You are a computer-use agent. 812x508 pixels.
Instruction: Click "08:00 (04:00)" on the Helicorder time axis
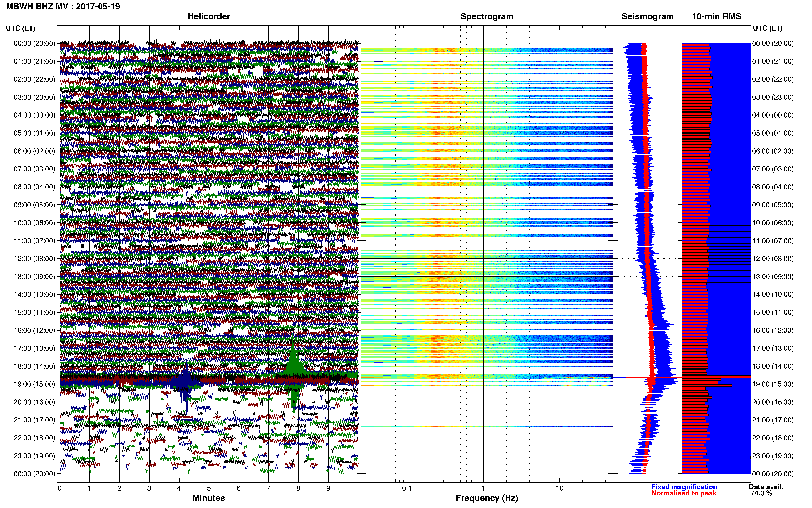[x=34, y=187]
